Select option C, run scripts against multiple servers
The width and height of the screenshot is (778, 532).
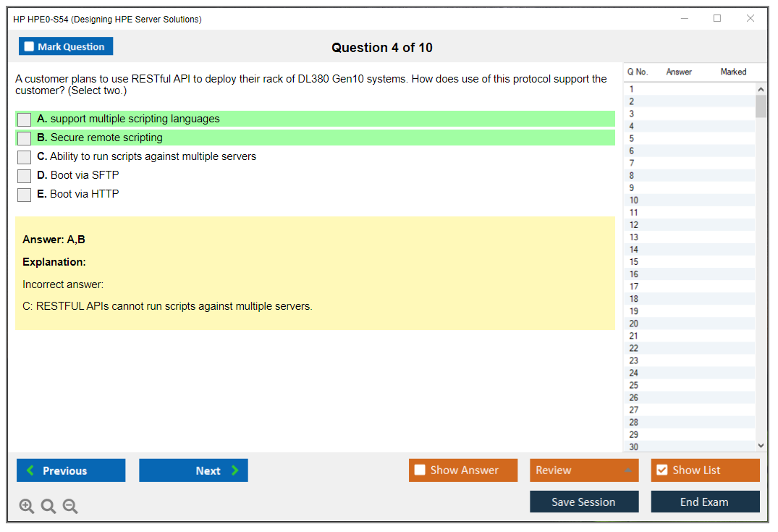tap(24, 156)
